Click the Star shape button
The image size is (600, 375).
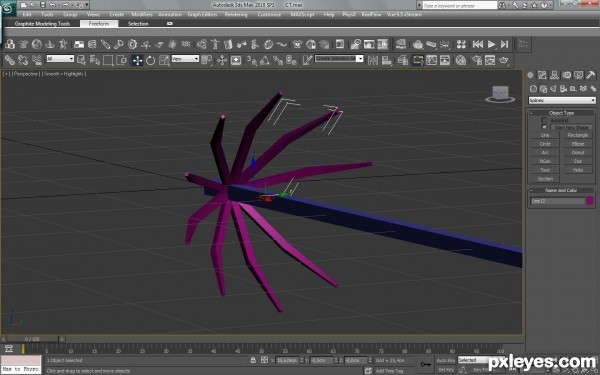click(578, 161)
